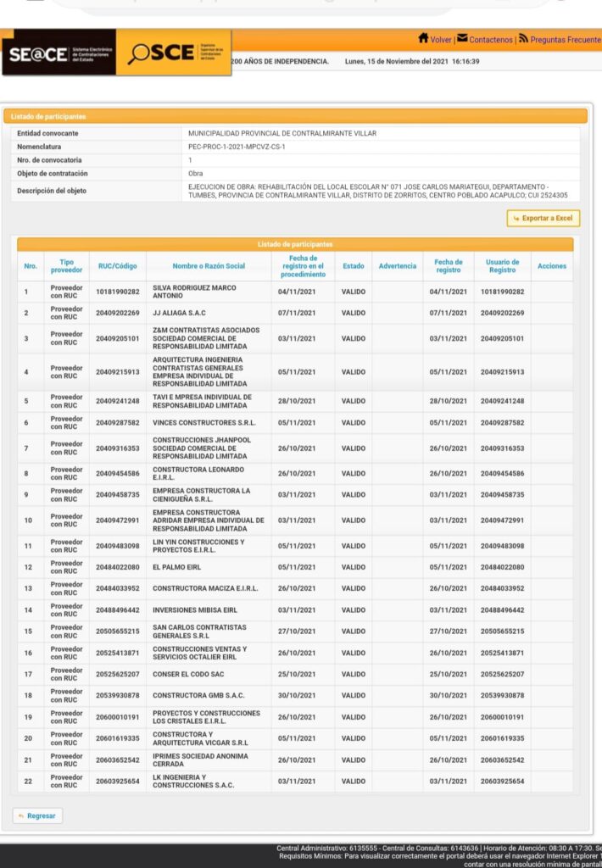Click the Contactenos envelope icon

tap(462, 39)
